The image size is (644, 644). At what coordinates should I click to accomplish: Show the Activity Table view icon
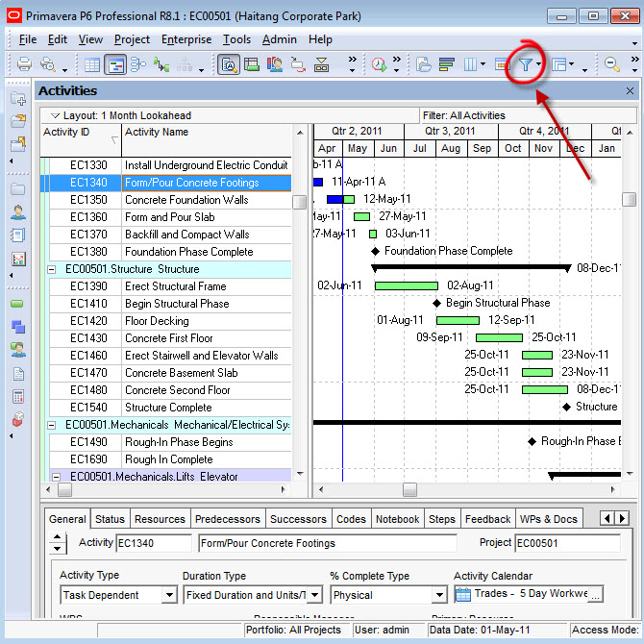point(92,64)
